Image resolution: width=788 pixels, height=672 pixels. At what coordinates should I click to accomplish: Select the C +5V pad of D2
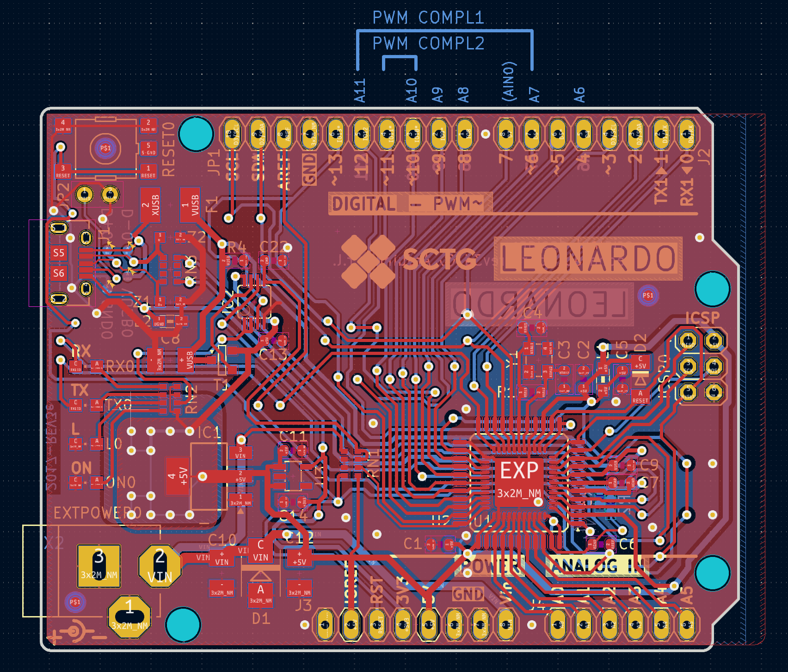click(640, 362)
